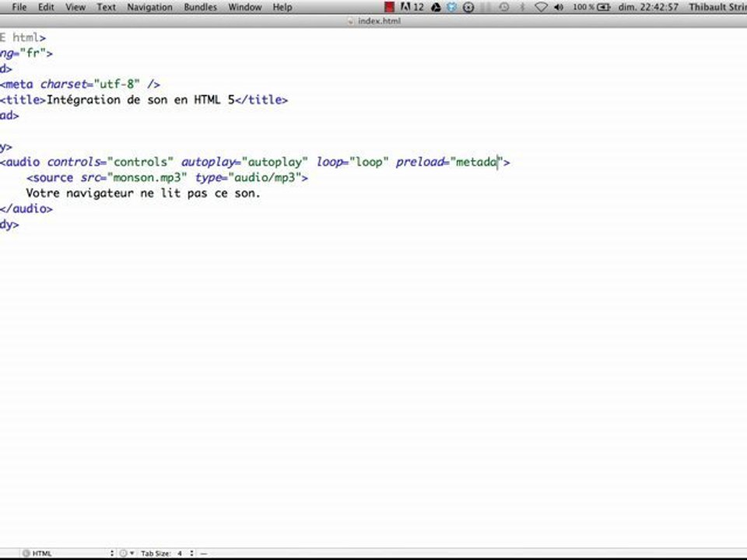Open the View menu
Viewport: 747px width, 560px height.
point(75,7)
